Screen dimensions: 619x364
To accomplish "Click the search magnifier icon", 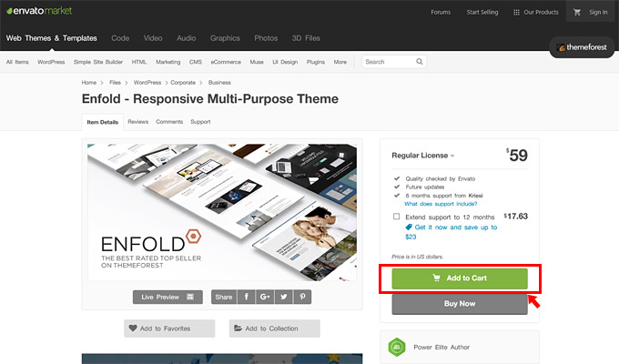I will 420,62.
